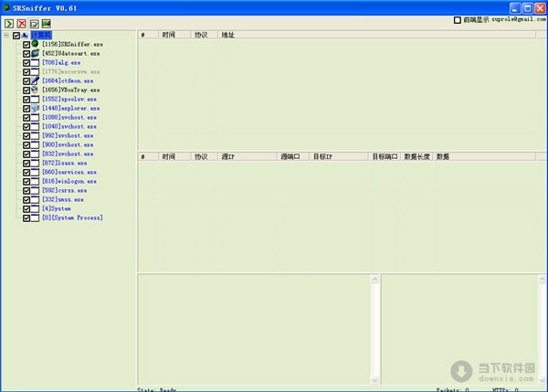Screen dimensions: 548x392
Task: Click the packet list # column header
Action: (x=148, y=156)
